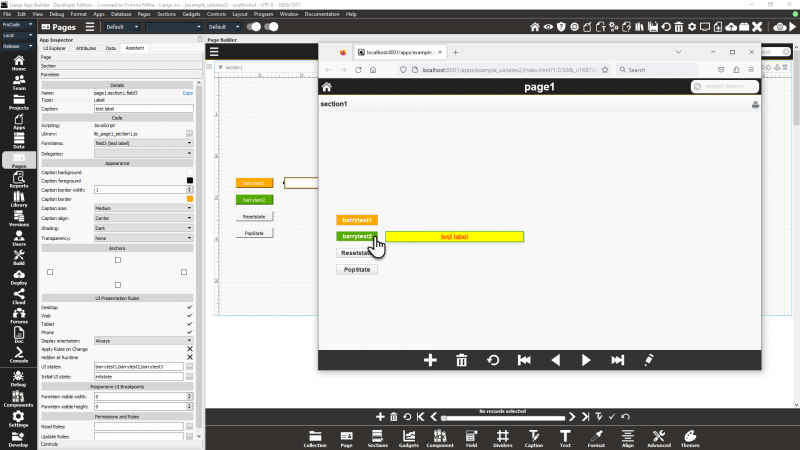Open the Align tool in bottom toolbar

[628, 439]
